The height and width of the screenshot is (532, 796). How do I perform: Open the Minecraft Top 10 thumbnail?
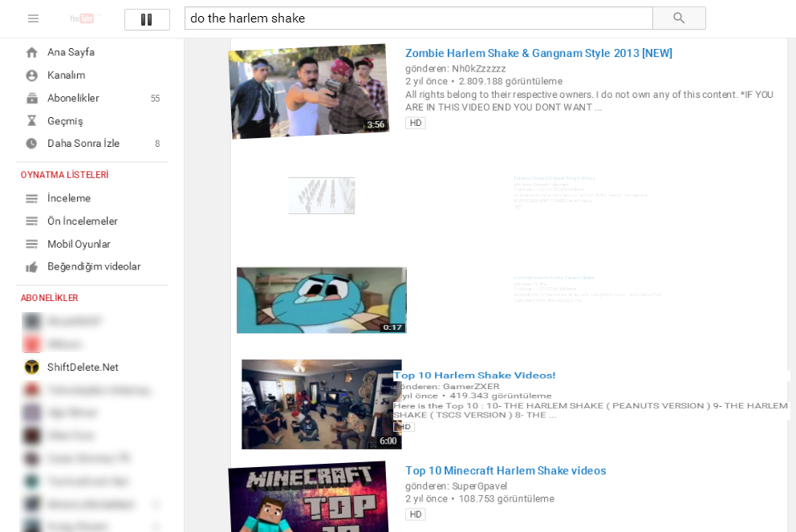309,497
